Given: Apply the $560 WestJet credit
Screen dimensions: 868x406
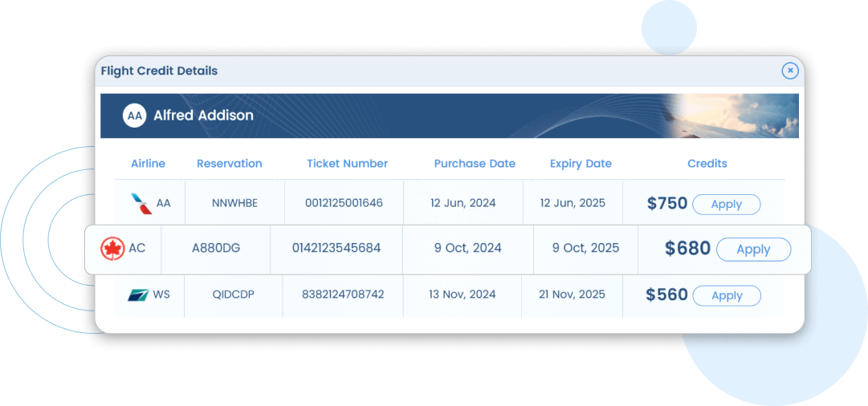Looking at the screenshot, I should coord(727,296).
